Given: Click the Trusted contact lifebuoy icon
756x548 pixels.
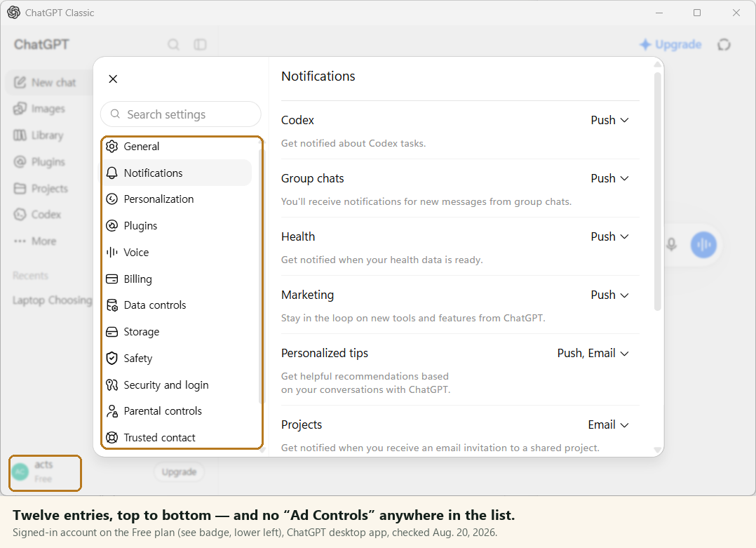Looking at the screenshot, I should coord(112,438).
